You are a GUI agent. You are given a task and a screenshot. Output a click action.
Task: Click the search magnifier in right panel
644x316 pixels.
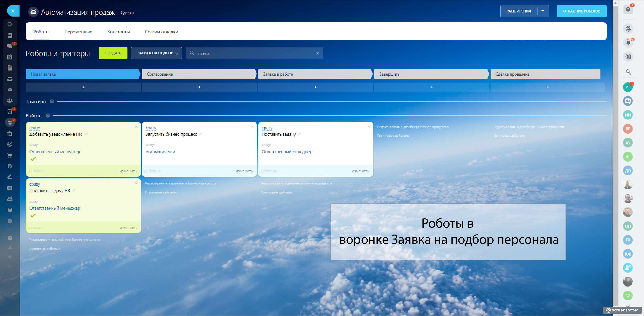click(628, 72)
